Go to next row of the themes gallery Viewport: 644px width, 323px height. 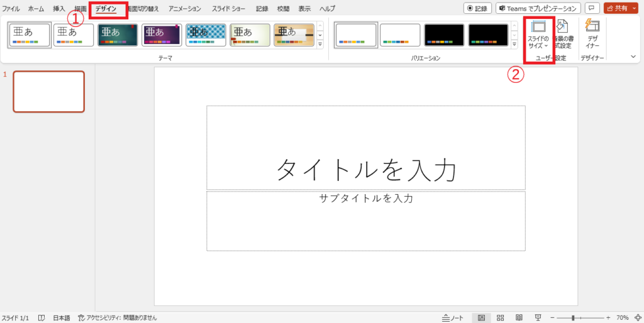(320, 35)
